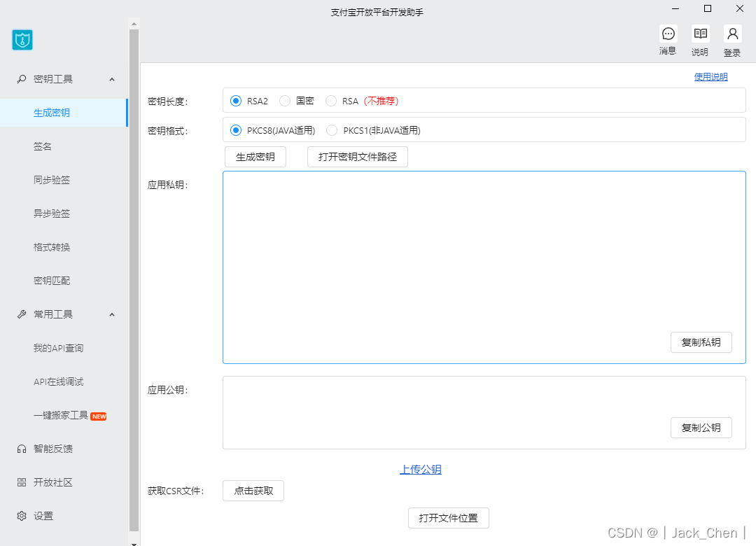Open the 签名 sidebar item
756x546 pixels.
64,146
